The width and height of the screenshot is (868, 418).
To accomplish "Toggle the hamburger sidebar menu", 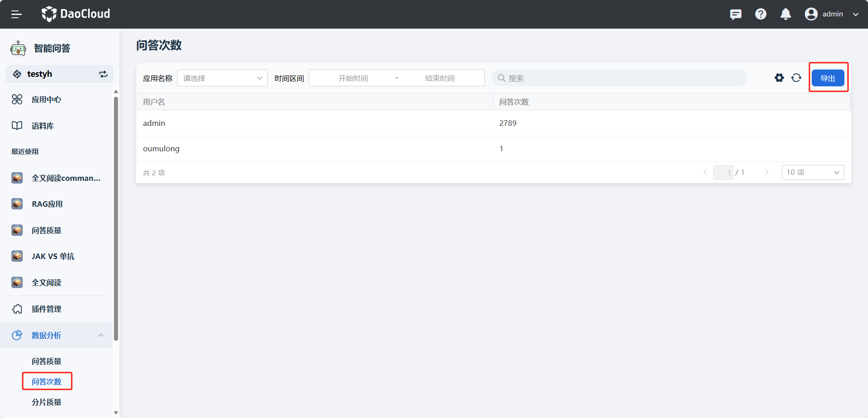I will coord(16,15).
